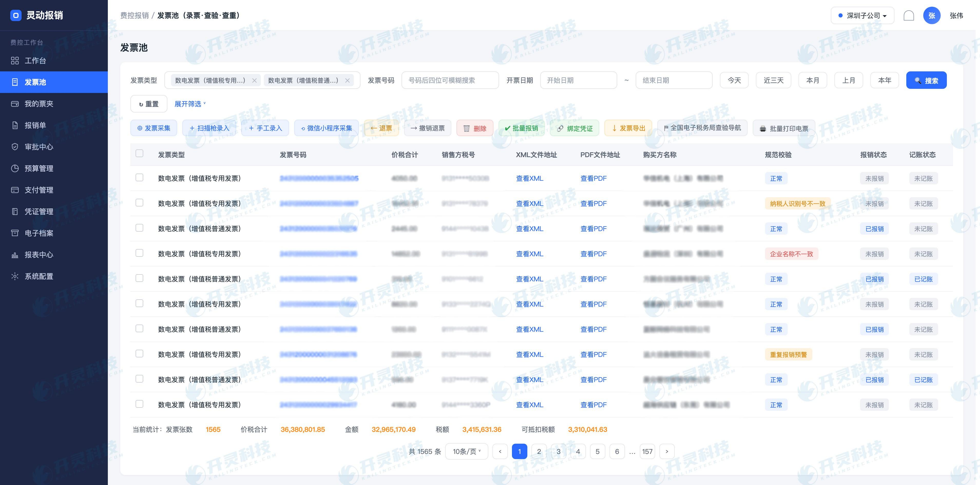980x485 pixels.
Task: Open 凭证管理 in sidebar
Action: click(54, 212)
